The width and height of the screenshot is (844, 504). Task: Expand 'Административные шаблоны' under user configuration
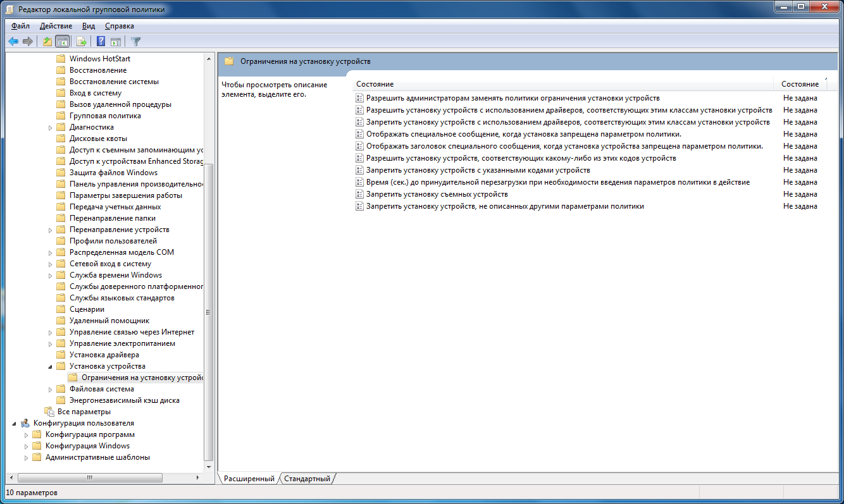point(27,457)
